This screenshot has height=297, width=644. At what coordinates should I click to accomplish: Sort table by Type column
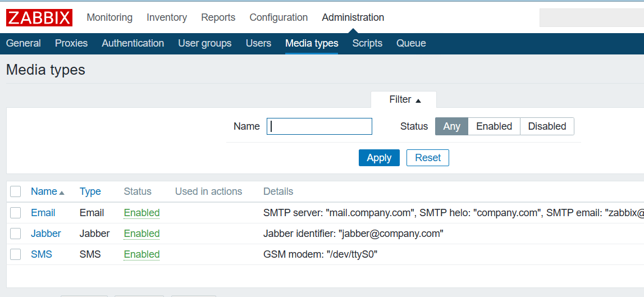click(90, 191)
